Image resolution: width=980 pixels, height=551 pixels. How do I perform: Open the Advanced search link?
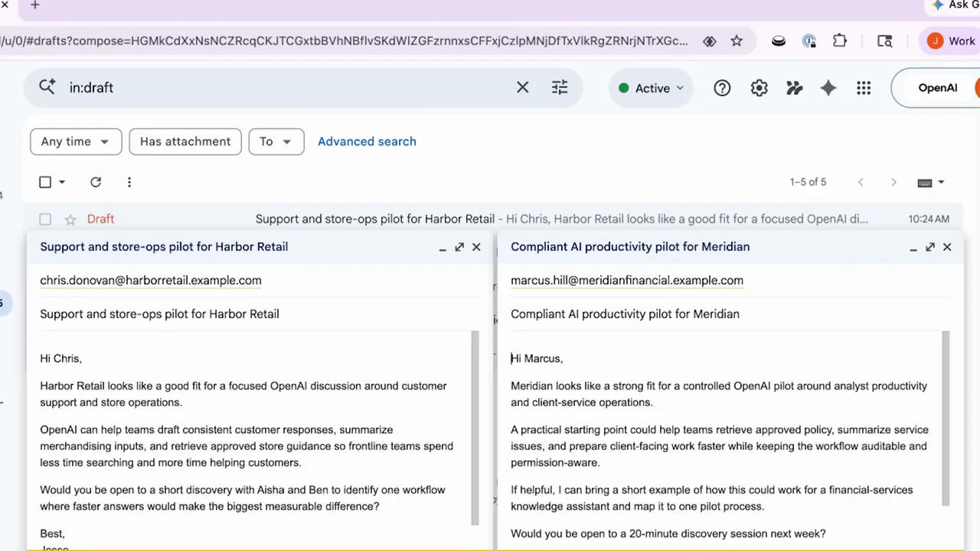[367, 142]
